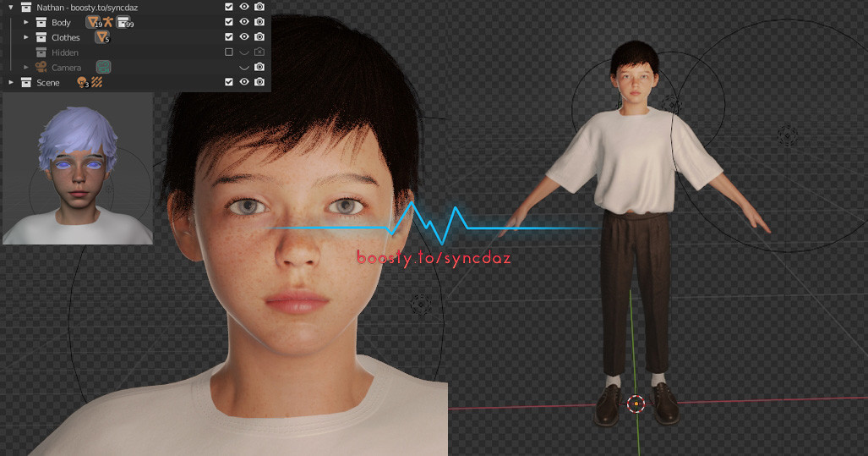Viewport: 868px width, 456px height.
Task: Select the Clothes mesh objects icon (5)
Action: pos(102,37)
